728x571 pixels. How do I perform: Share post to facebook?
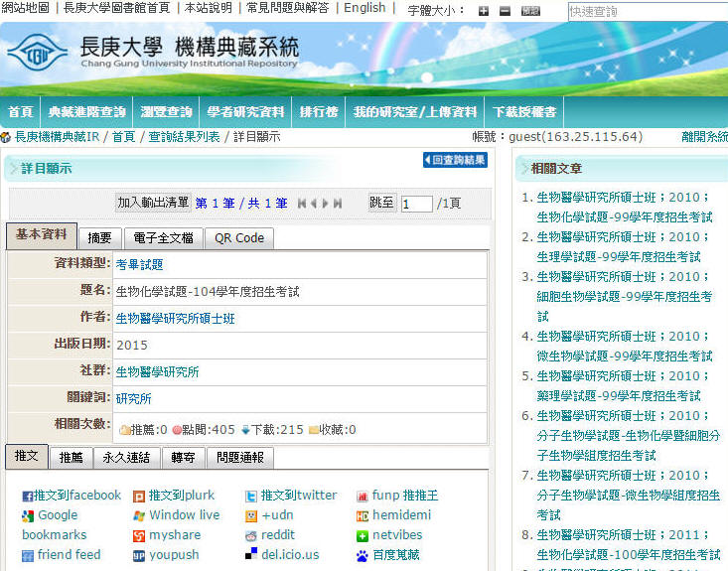tap(72, 496)
